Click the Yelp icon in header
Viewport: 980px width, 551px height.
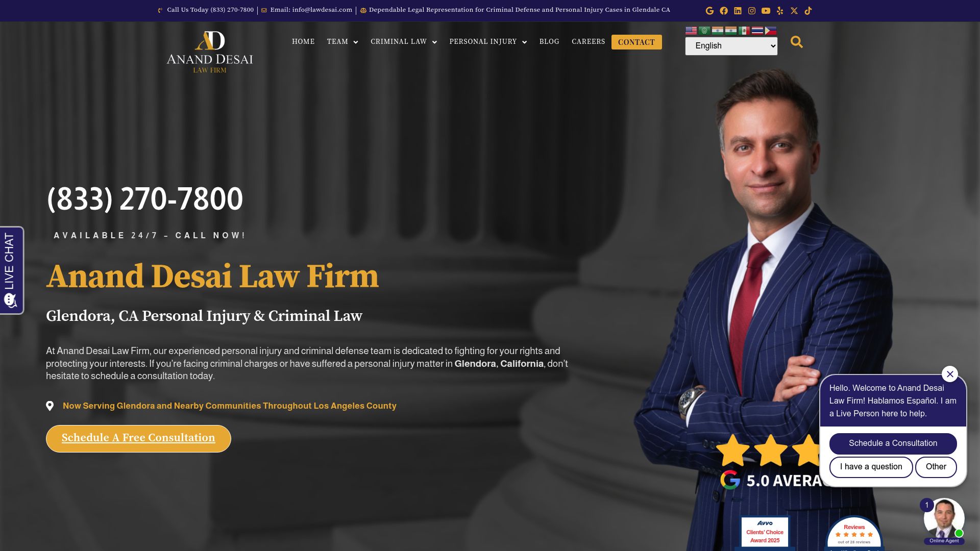(x=780, y=11)
